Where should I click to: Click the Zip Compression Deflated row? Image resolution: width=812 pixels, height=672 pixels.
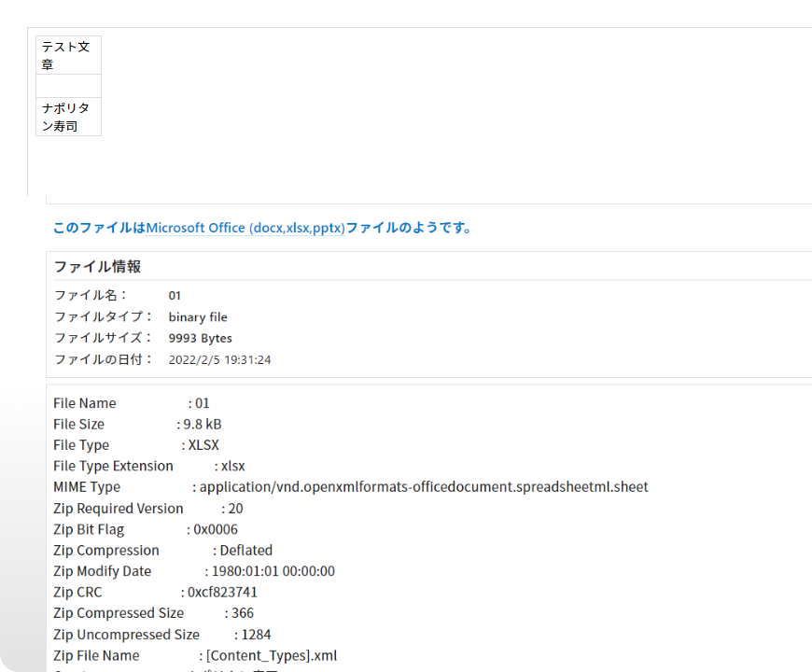click(x=163, y=550)
